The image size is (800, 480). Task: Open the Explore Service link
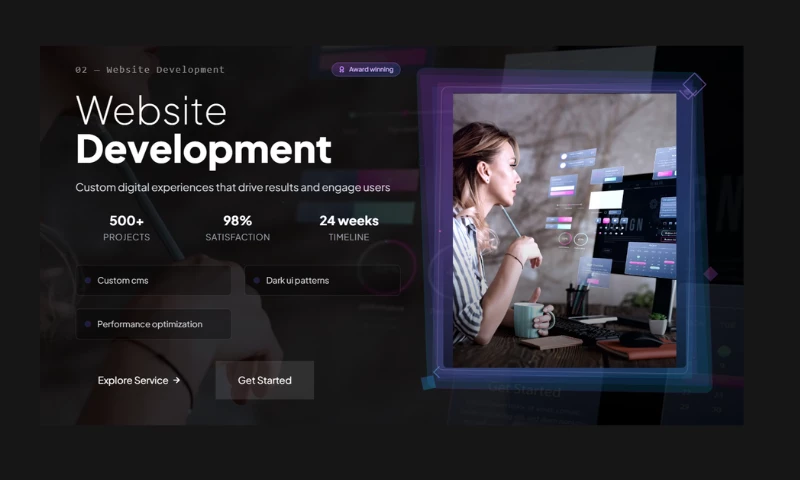pyautogui.click(x=139, y=381)
